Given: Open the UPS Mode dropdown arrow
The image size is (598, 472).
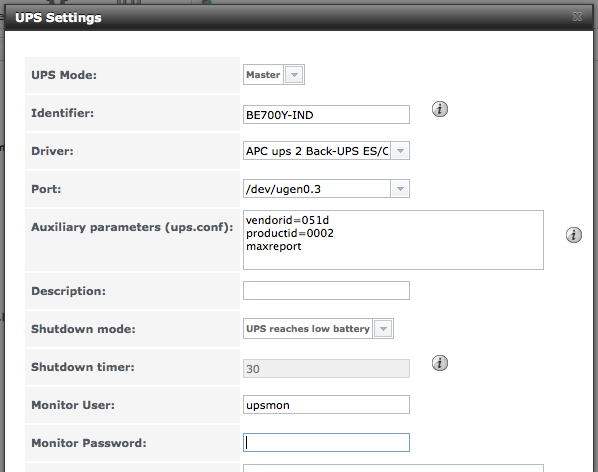Looking at the screenshot, I should tap(294, 75).
